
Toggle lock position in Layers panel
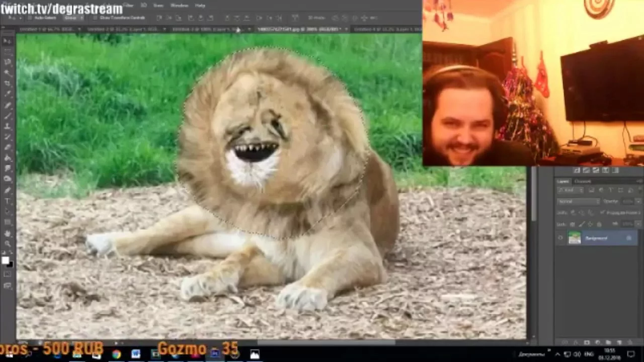(x=590, y=224)
